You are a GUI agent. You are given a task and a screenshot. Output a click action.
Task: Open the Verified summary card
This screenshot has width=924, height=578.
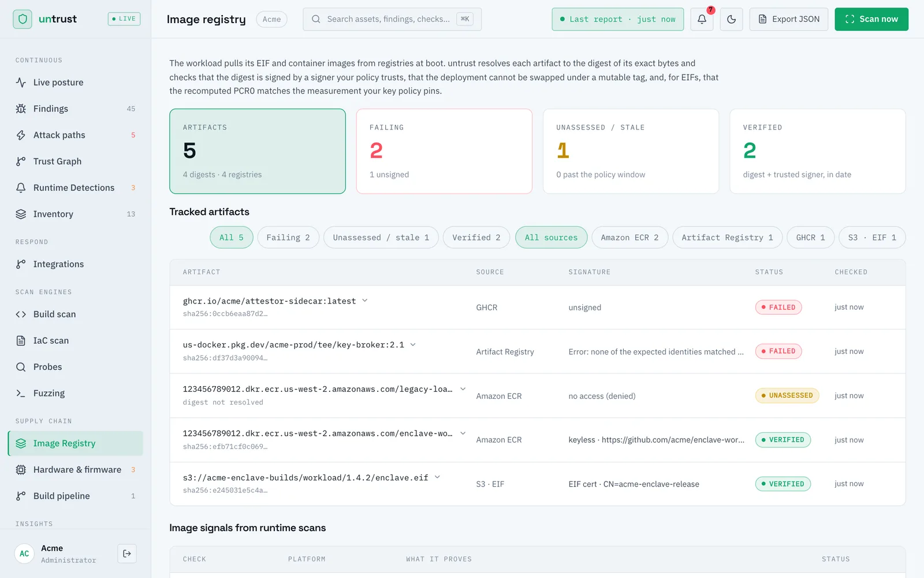pos(818,151)
